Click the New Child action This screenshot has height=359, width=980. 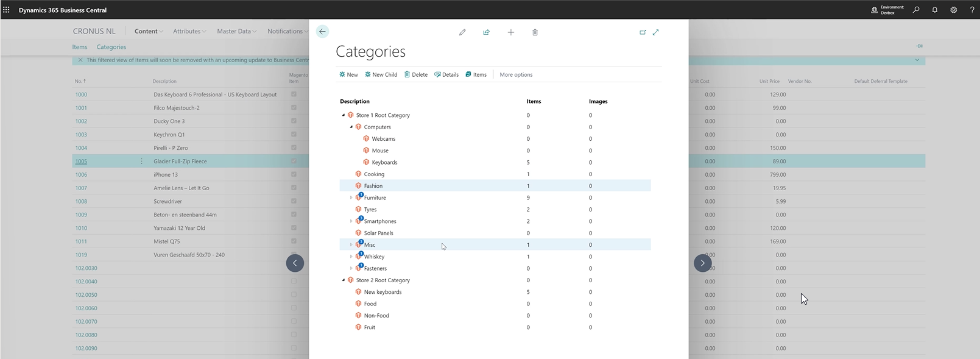[381, 74]
